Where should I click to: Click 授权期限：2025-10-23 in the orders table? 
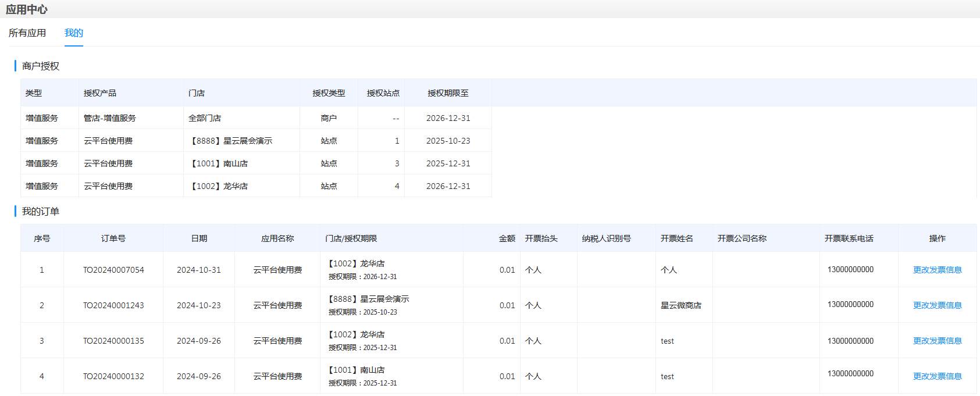[363, 312]
